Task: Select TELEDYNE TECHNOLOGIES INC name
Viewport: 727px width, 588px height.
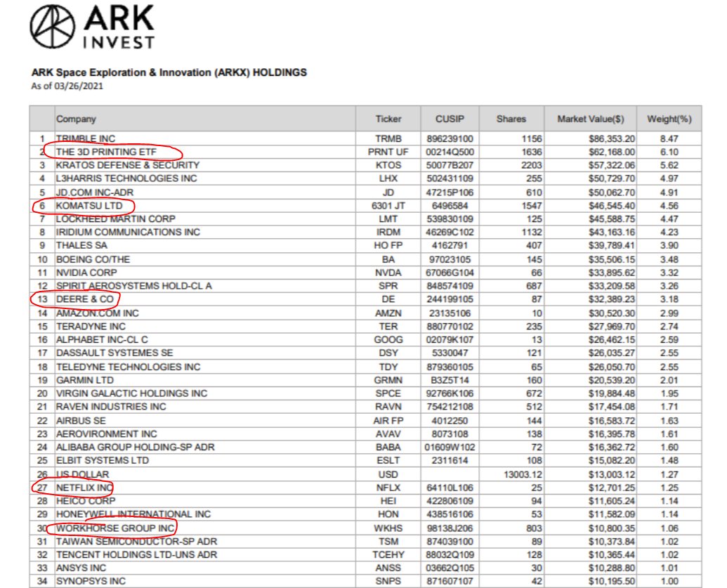Action: 128,367
